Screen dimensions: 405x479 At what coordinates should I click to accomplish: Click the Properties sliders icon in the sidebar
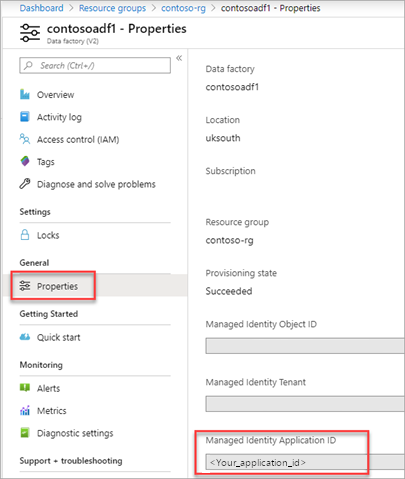pyautogui.click(x=25, y=286)
